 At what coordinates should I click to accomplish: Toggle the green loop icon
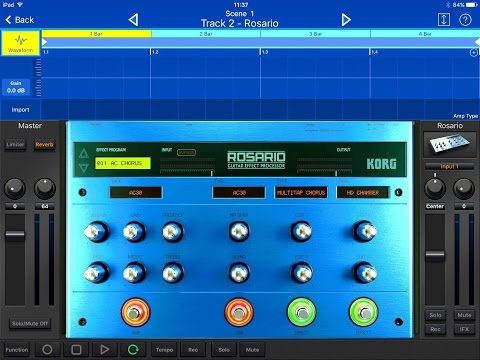click(x=133, y=350)
